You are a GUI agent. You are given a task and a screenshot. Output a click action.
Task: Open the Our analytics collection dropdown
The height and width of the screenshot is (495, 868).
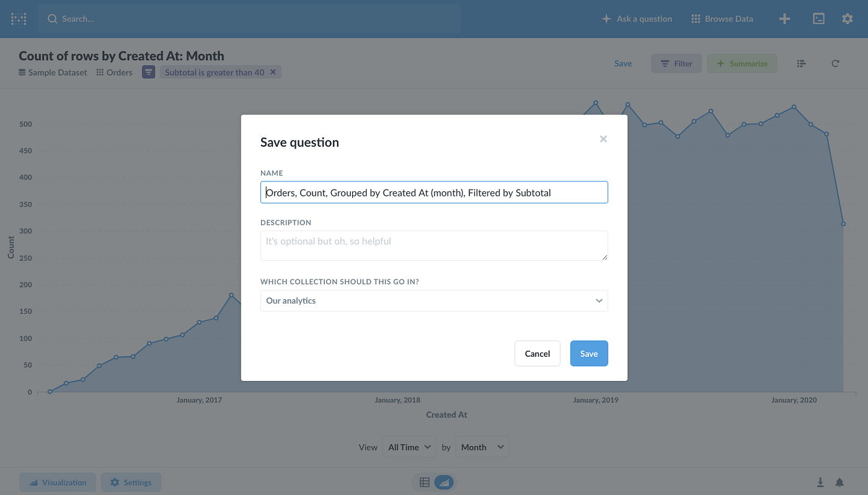point(433,300)
